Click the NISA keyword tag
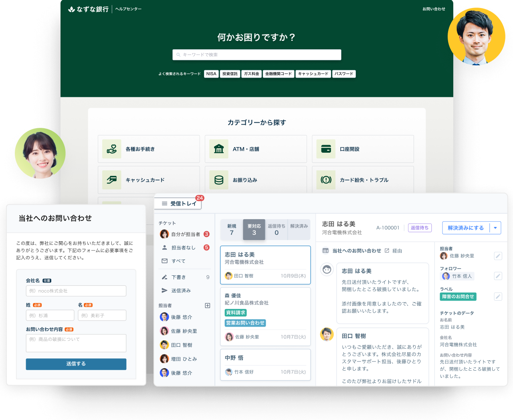This screenshot has height=420, width=513. coord(211,74)
